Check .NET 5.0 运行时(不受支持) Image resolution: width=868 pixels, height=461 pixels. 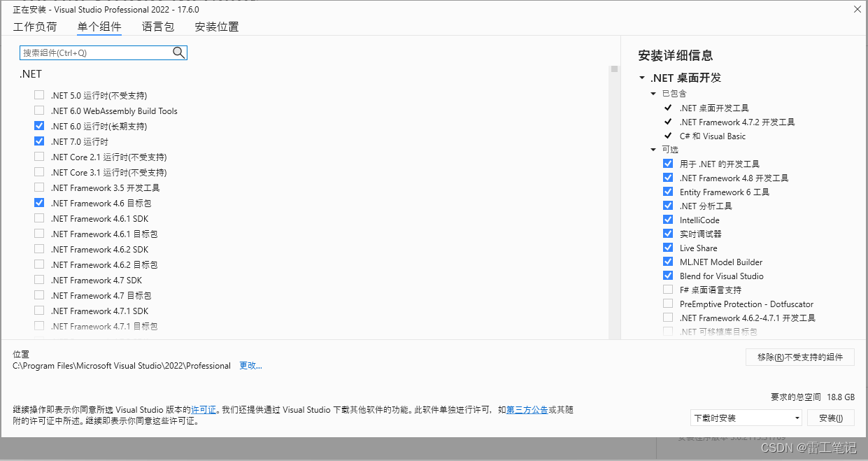click(39, 95)
